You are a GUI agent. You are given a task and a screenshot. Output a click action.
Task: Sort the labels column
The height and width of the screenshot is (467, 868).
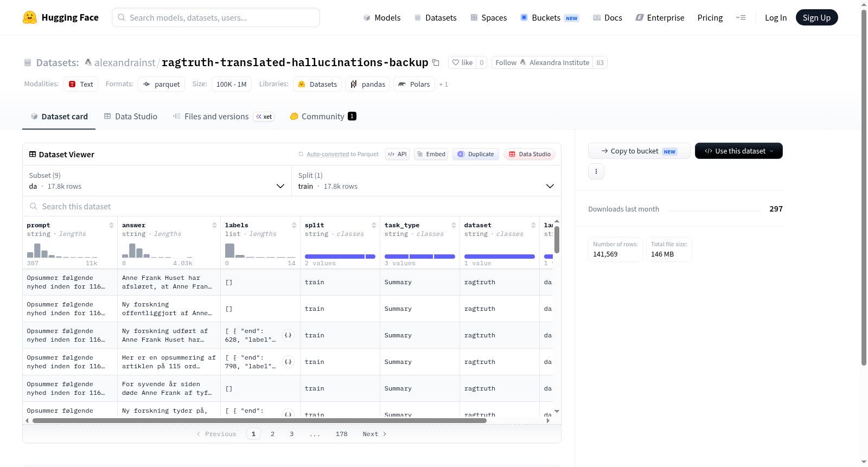point(294,225)
